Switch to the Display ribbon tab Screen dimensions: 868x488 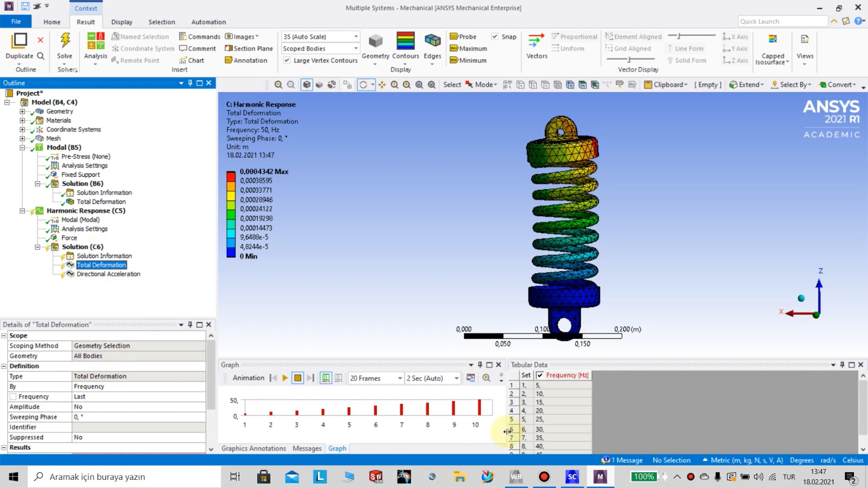(122, 22)
